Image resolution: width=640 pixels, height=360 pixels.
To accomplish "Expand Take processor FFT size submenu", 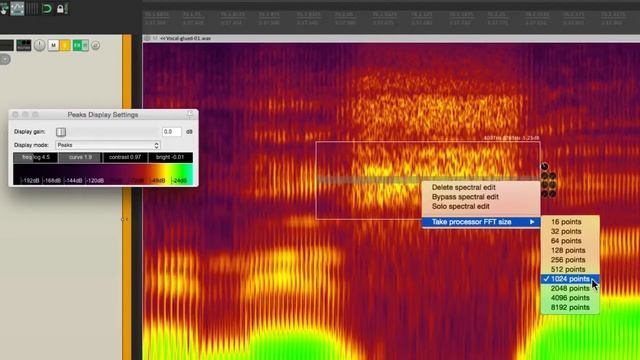I will point(481,222).
